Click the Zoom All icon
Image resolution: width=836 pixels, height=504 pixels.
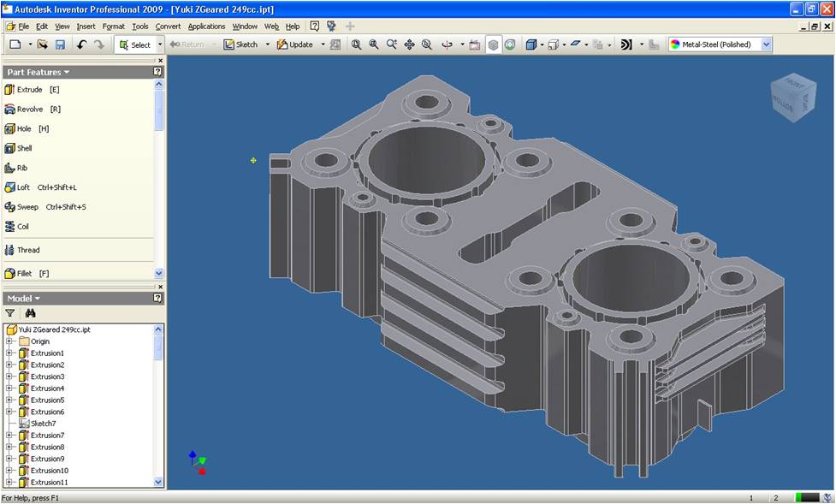[356, 44]
